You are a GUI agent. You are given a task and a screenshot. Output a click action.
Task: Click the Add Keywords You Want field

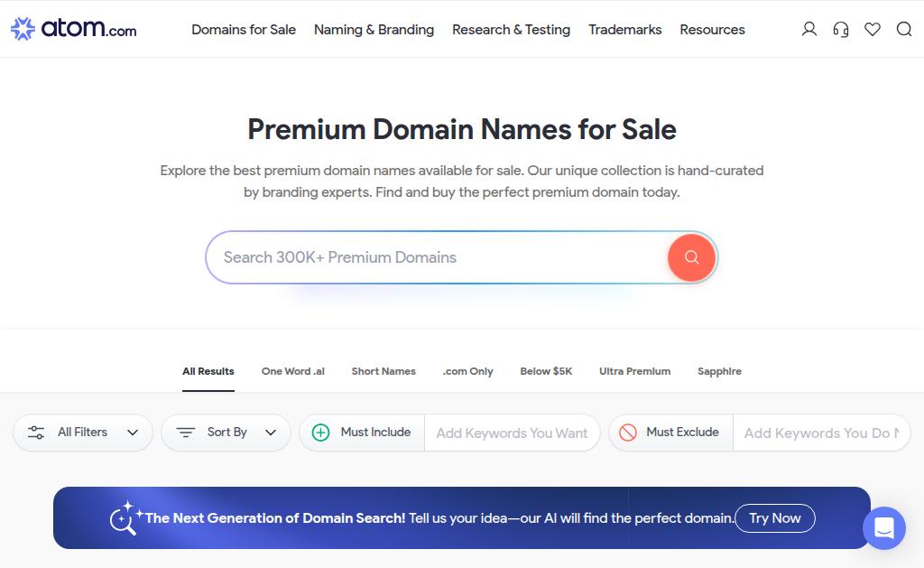[x=512, y=433]
